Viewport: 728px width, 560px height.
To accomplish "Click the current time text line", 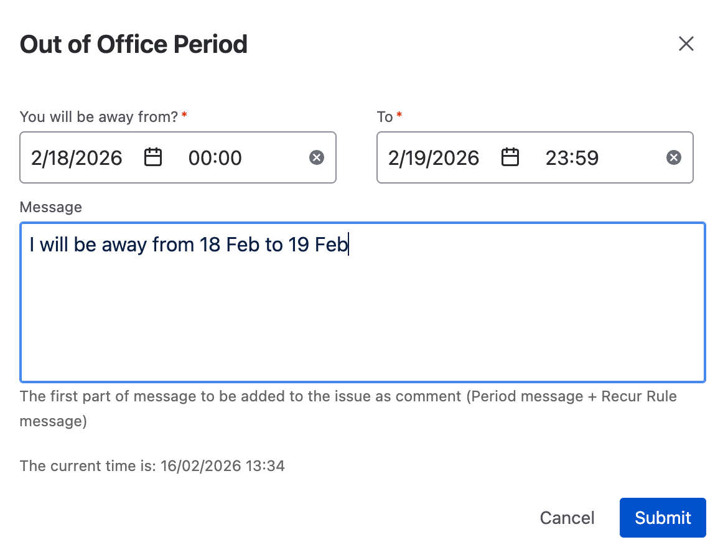I will pos(152,466).
